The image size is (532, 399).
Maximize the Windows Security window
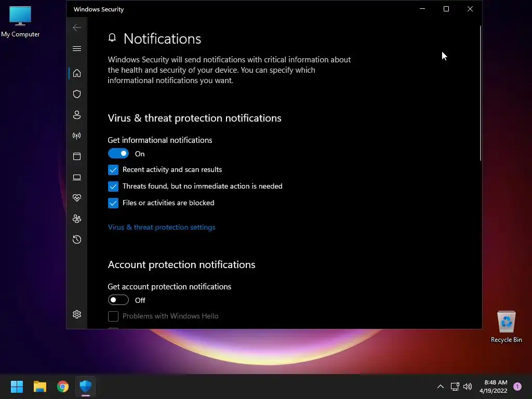446,9
